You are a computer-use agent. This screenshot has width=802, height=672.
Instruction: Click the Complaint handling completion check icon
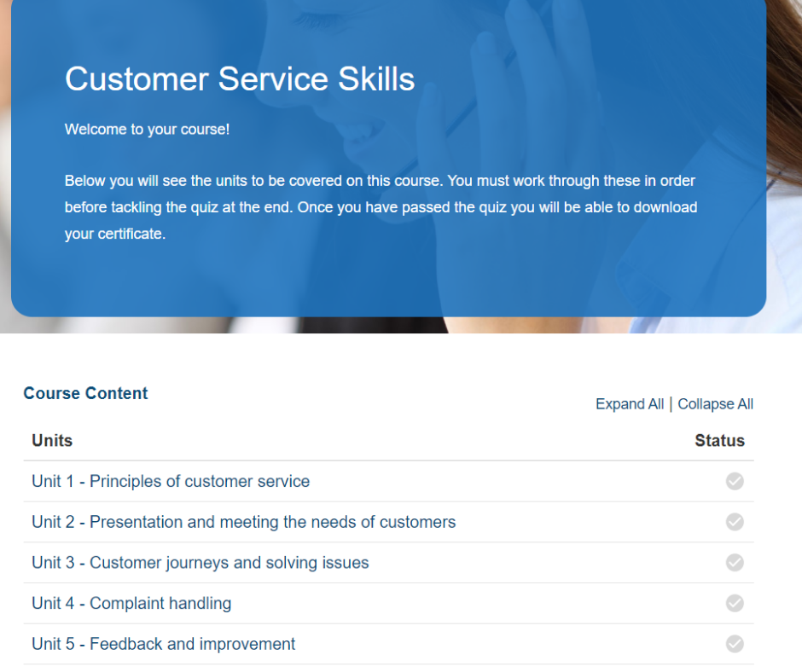tap(735, 603)
